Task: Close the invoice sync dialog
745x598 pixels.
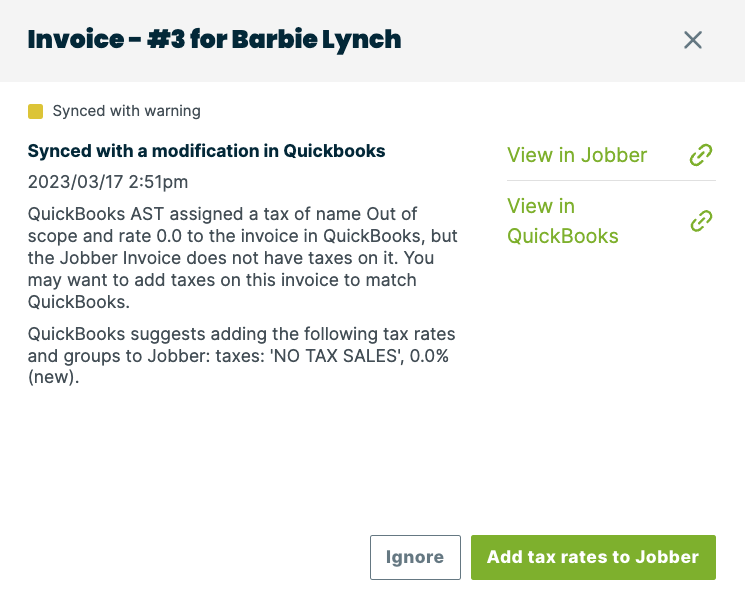Action: pos(693,40)
